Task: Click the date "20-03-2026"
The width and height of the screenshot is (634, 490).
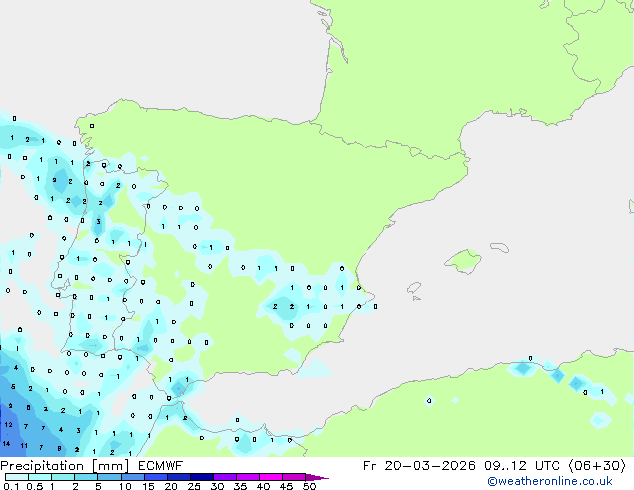Action: coord(430,466)
